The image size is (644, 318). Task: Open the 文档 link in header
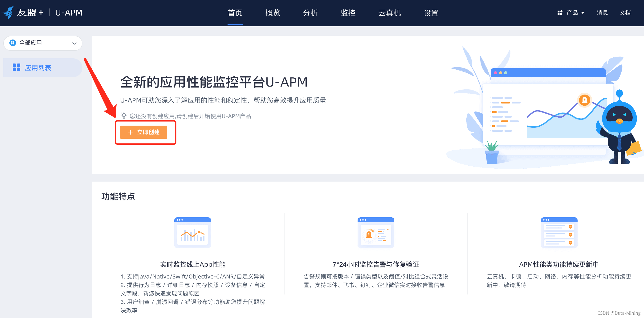(625, 13)
